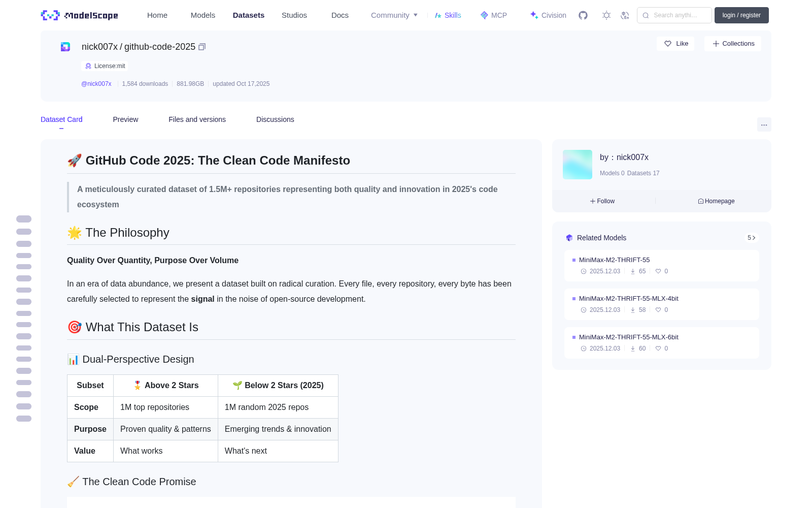Open the GitHub icon link
The width and height of the screenshot is (812, 508).
tap(583, 15)
